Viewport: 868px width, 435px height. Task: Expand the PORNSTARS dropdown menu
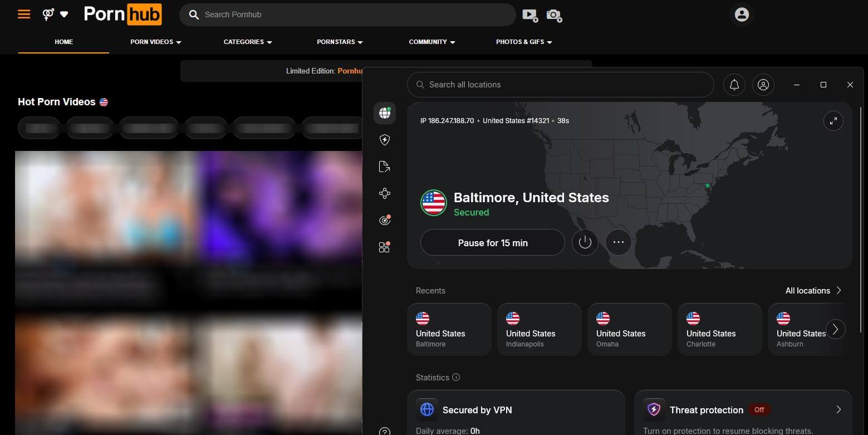pyautogui.click(x=340, y=42)
